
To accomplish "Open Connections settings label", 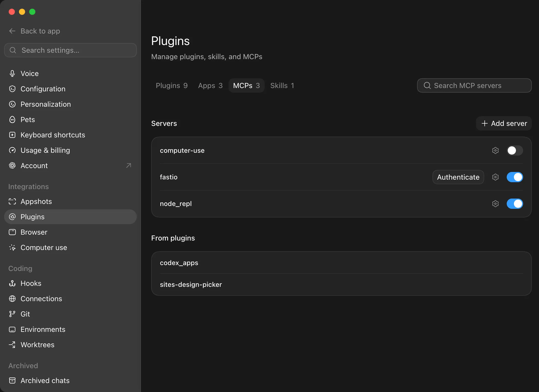I will [x=41, y=299].
